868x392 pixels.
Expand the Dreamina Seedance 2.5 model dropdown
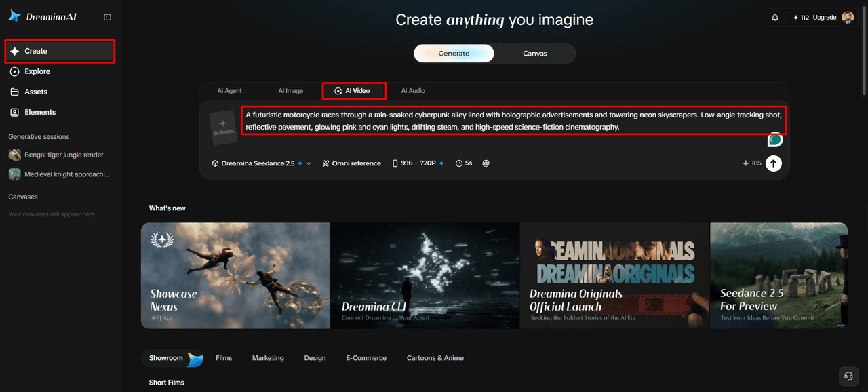coord(261,163)
